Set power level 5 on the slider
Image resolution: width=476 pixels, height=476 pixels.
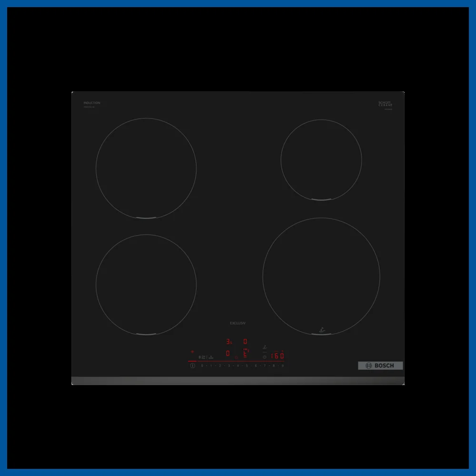point(247,366)
